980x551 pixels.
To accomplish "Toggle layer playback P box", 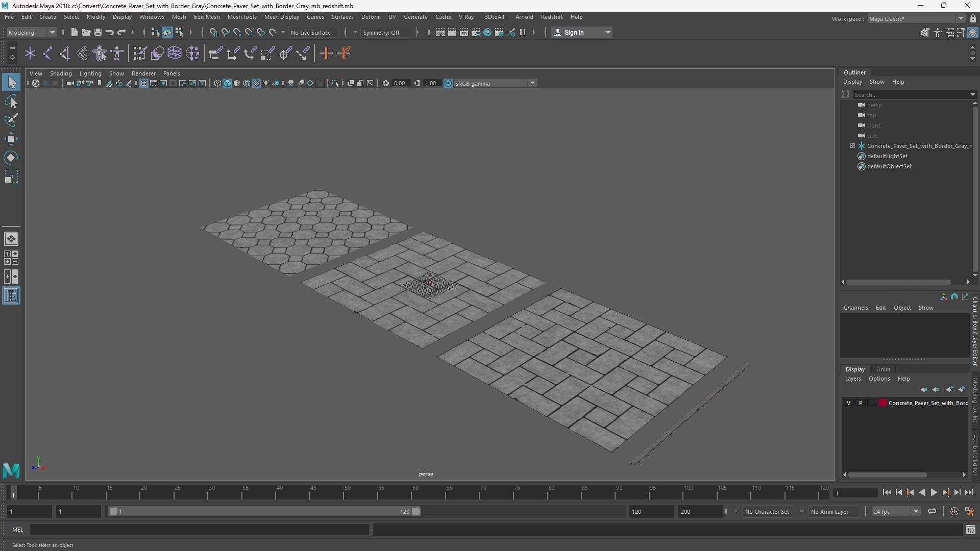I will pyautogui.click(x=861, y=403).
